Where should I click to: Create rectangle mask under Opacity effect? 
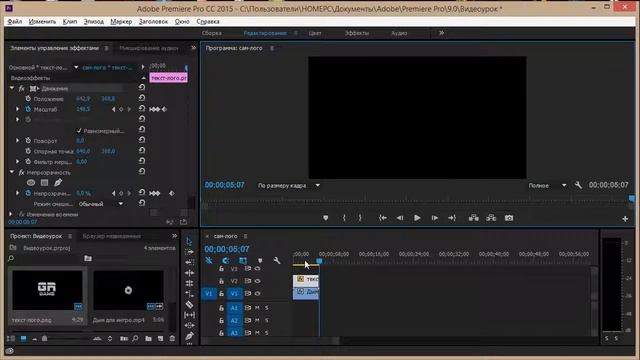(x=44, y=182)
